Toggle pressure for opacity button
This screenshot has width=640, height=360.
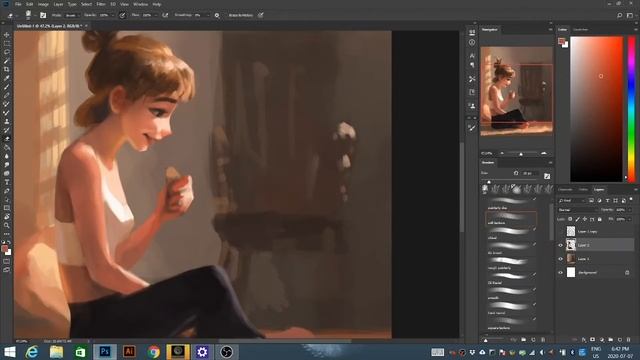tap(122, 15)
